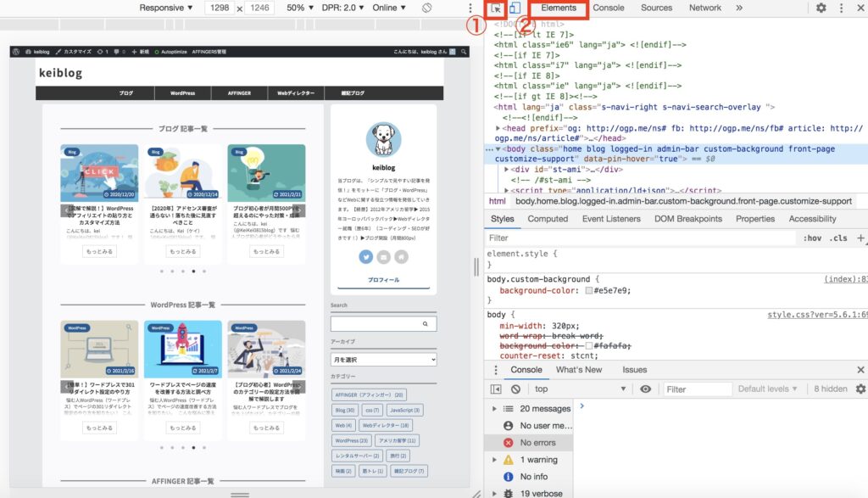Click the WordPress (23) category tag
This screenshot has height=498, width=868.
(352, 441)
